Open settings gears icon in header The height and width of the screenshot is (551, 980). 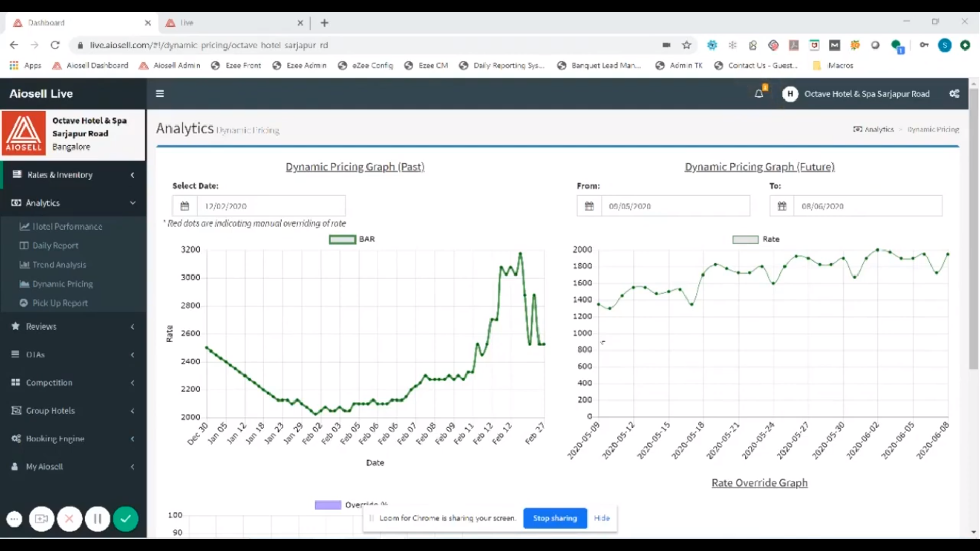click(954, 94)
